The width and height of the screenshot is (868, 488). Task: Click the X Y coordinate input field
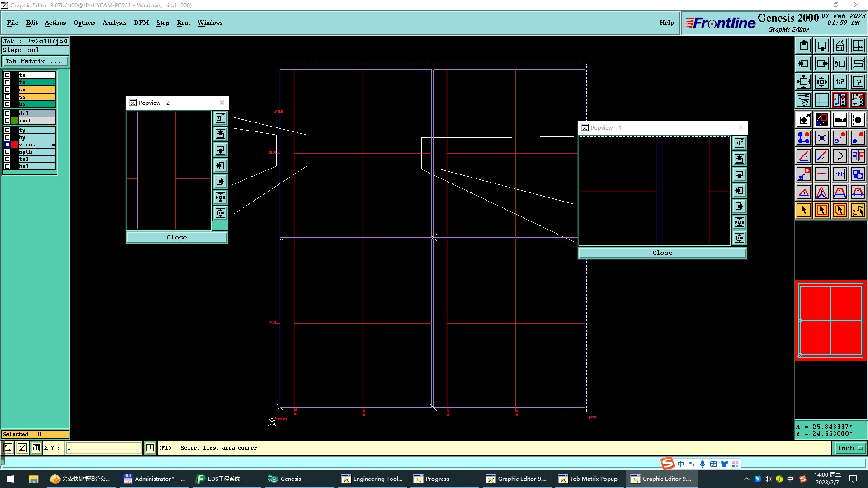pyautogui.click(x=104, y=448)
